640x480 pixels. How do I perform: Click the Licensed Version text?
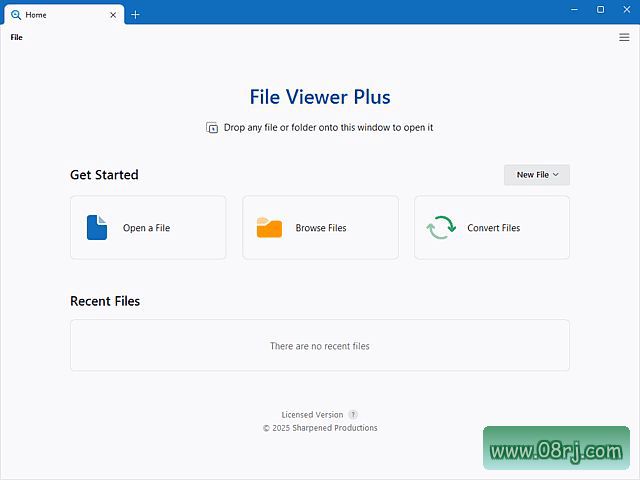tap(312, 415)
